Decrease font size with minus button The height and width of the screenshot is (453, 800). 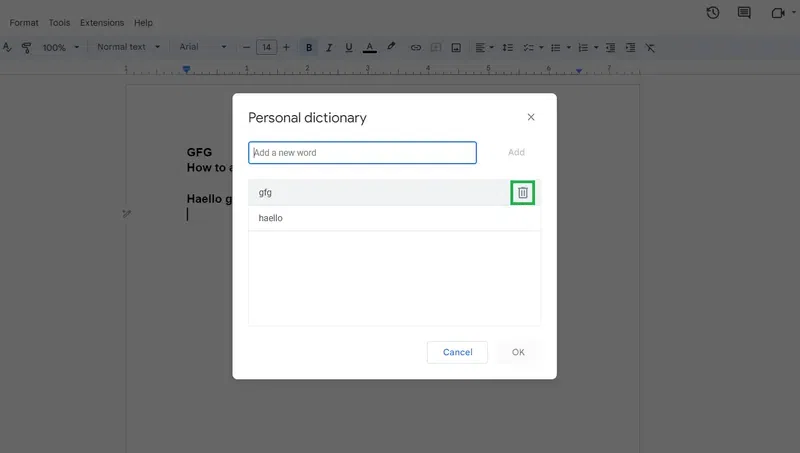[246, 47]
